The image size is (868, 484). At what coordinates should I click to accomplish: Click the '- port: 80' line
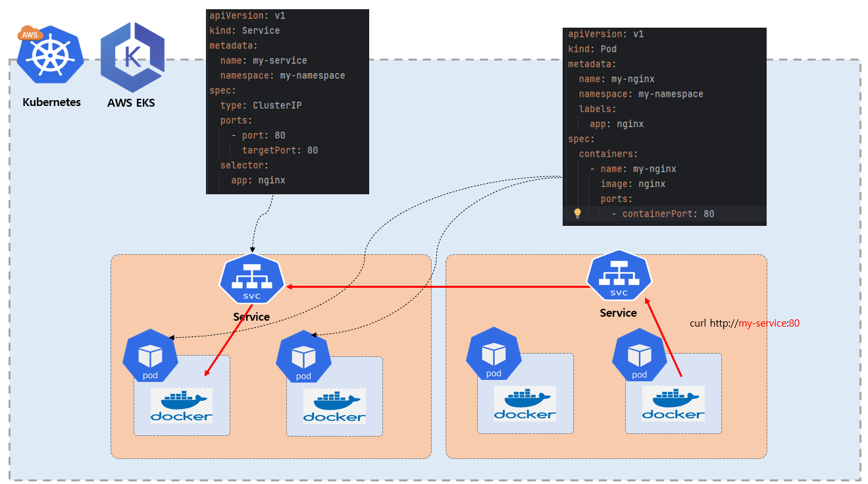(x=259, y=136)
